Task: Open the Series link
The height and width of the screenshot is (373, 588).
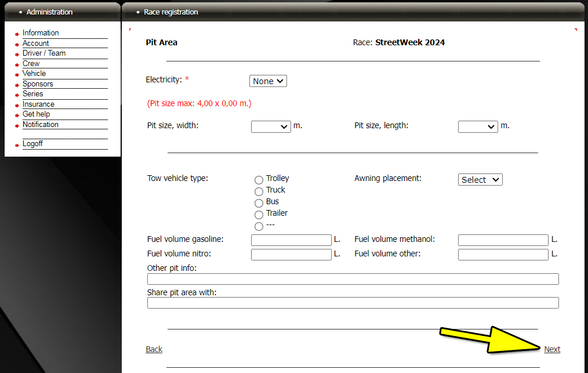Action: 32,94
